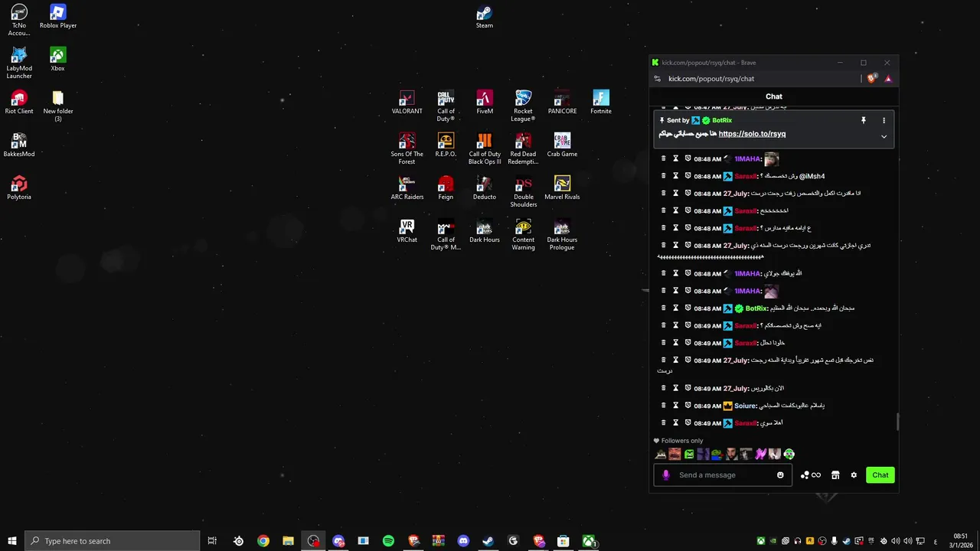Timeout Saraxll via hourglass on @iMsh4 message
This screenshot has width=980, height=551.
pos(675,176)
